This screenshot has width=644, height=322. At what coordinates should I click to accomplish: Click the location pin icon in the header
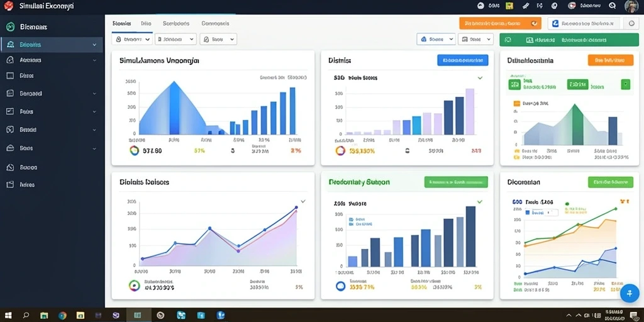[554, 6]
